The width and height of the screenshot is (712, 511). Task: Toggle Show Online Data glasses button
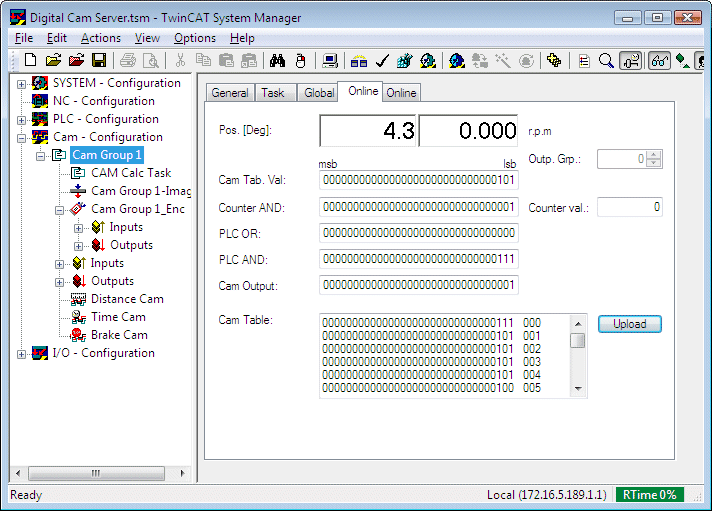[x=659, y=60]
